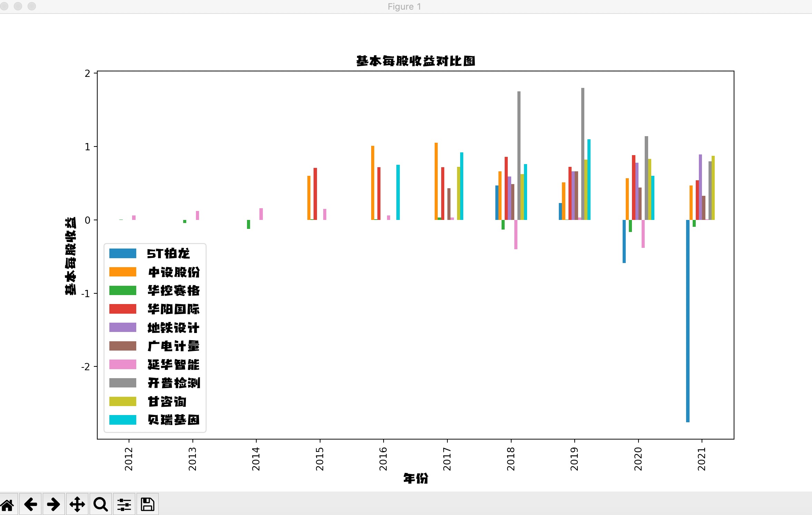Click the orange 中设股份 legend swatch

[123, 272]
